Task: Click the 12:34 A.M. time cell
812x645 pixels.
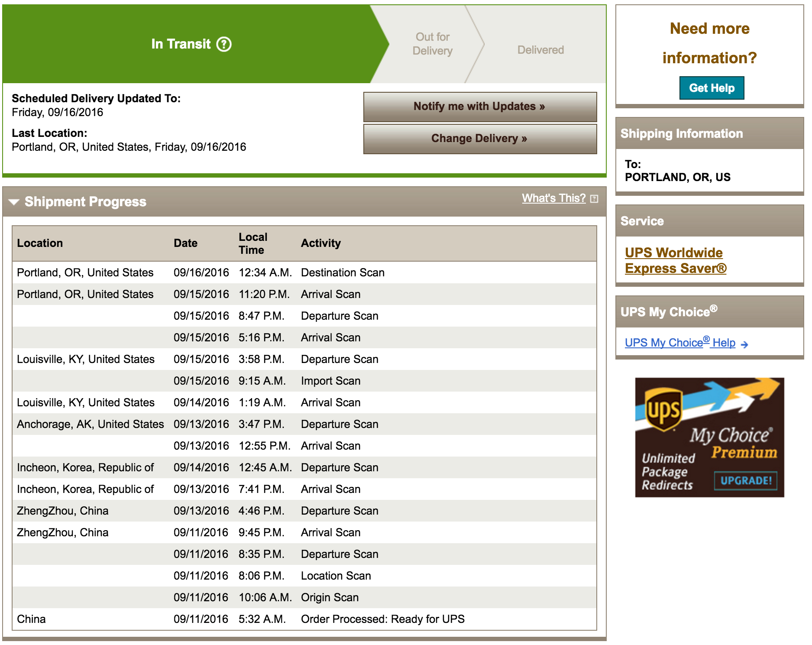Action: [265, 272]
